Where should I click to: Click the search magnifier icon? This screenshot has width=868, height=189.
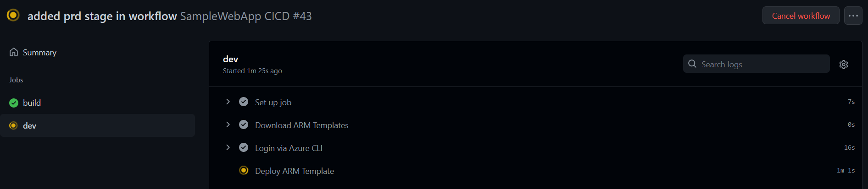(692, 64)
